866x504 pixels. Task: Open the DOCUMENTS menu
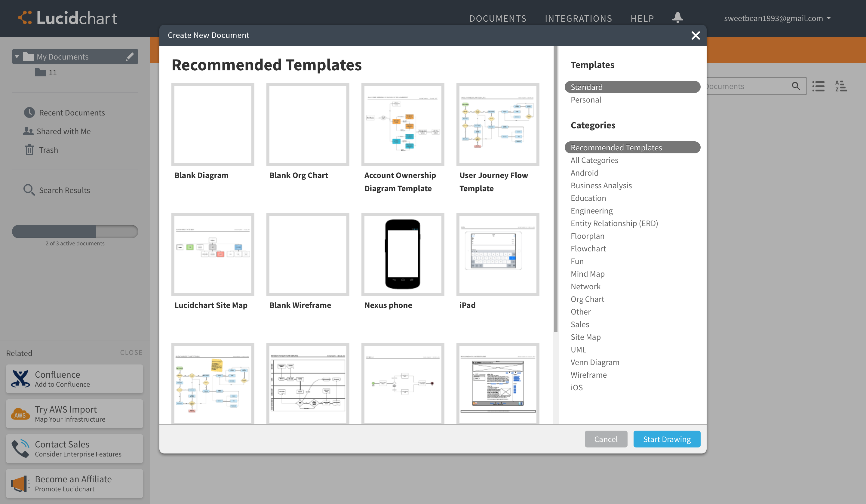[498, 18]
